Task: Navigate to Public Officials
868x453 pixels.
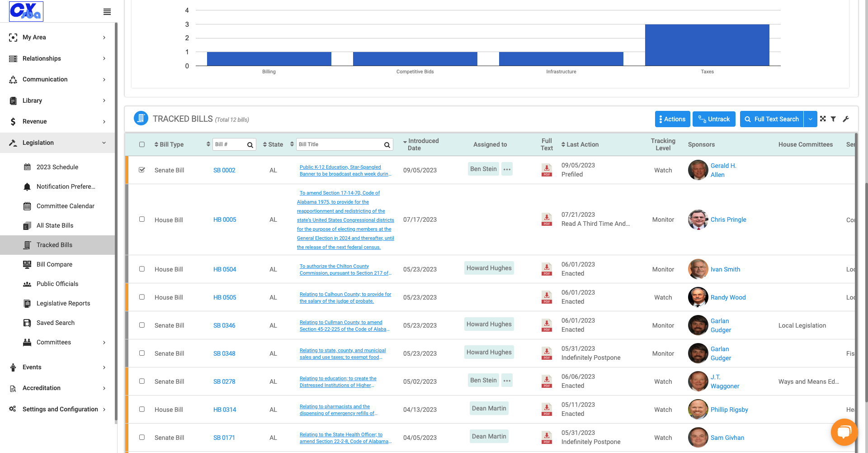Action: [x=57, y=284]
